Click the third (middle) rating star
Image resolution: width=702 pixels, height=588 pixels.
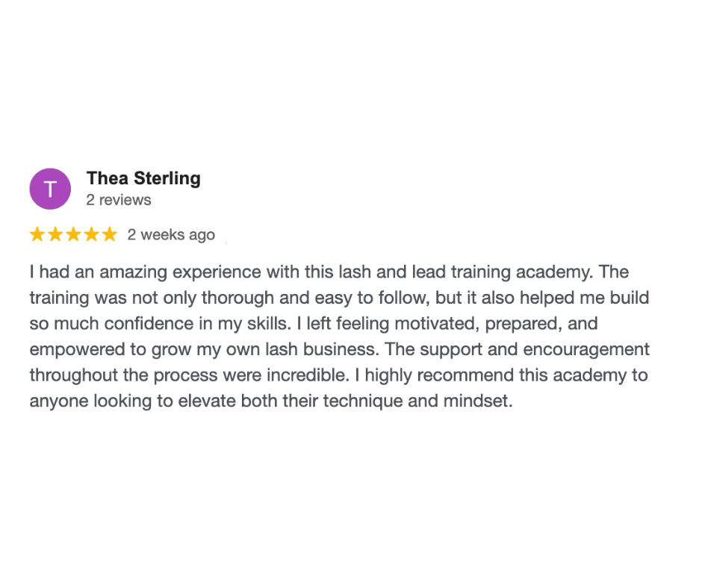(73, 235)
